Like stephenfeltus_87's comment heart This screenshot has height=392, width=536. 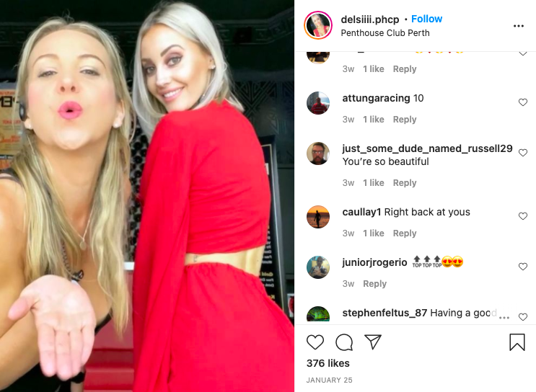523,317
